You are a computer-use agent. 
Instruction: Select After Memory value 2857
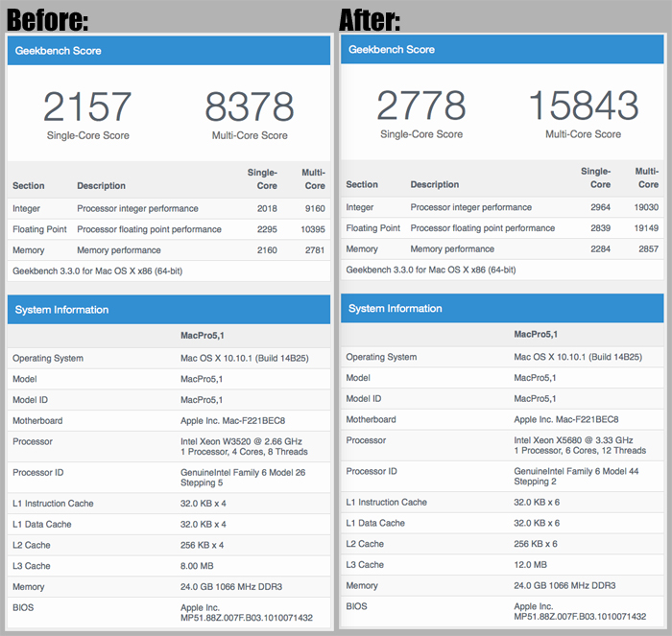click(648, 248)
